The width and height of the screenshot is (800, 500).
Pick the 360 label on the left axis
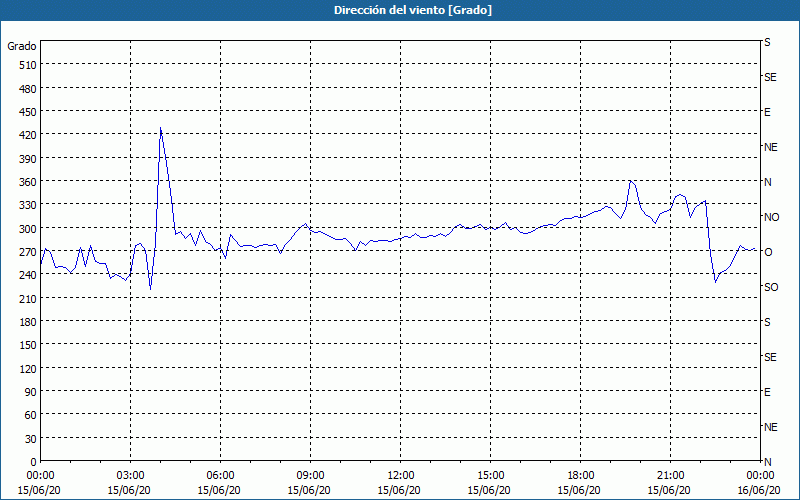(29, 182)
